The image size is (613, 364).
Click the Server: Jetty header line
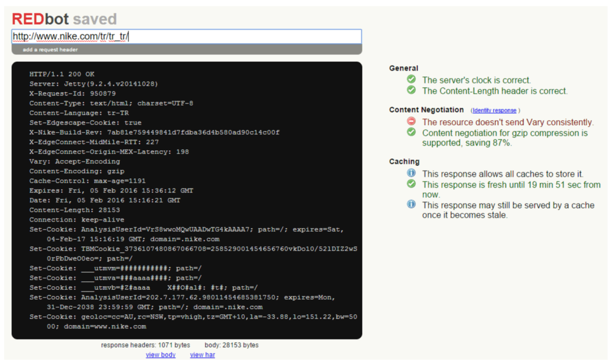(93, 84)
